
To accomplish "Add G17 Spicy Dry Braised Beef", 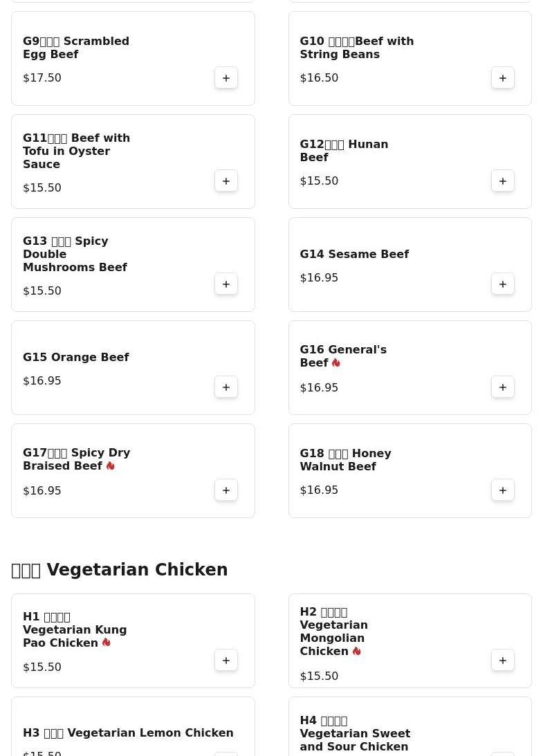I will coord(226,490).
